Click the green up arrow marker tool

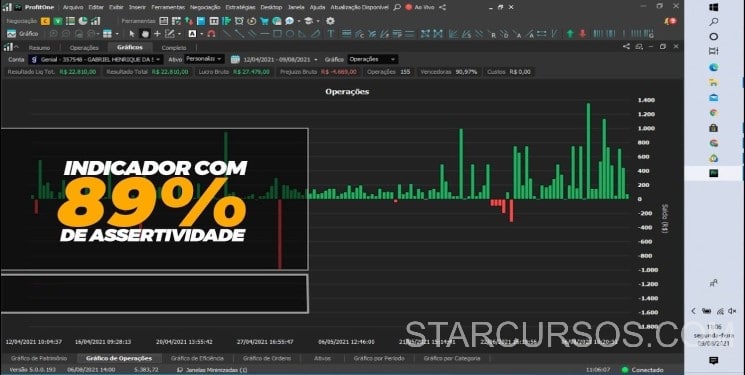point(570,34)
